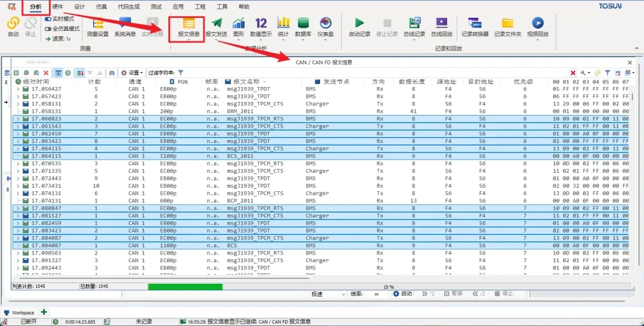
Task: Click the plus button beside Workspace tab
Action: pyautogui.click(x=44, y=312)
